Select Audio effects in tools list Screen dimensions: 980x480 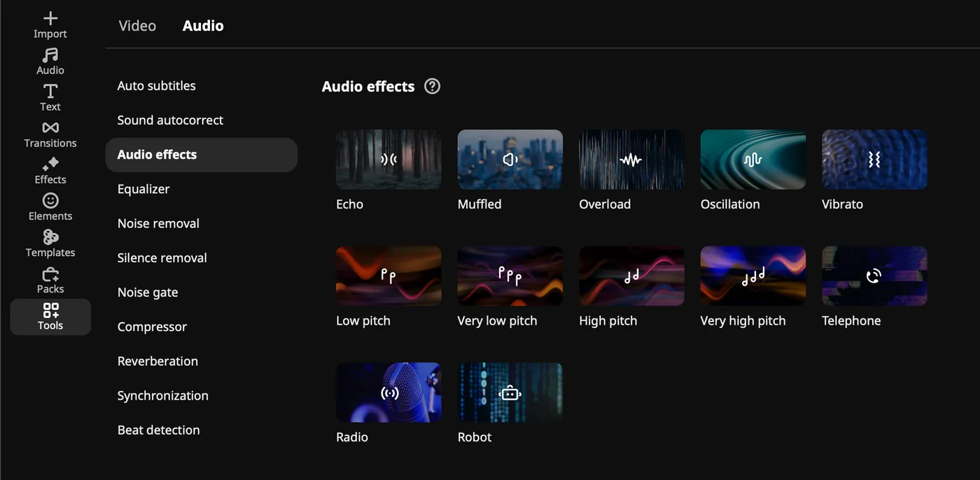click(x=202, y=155)
